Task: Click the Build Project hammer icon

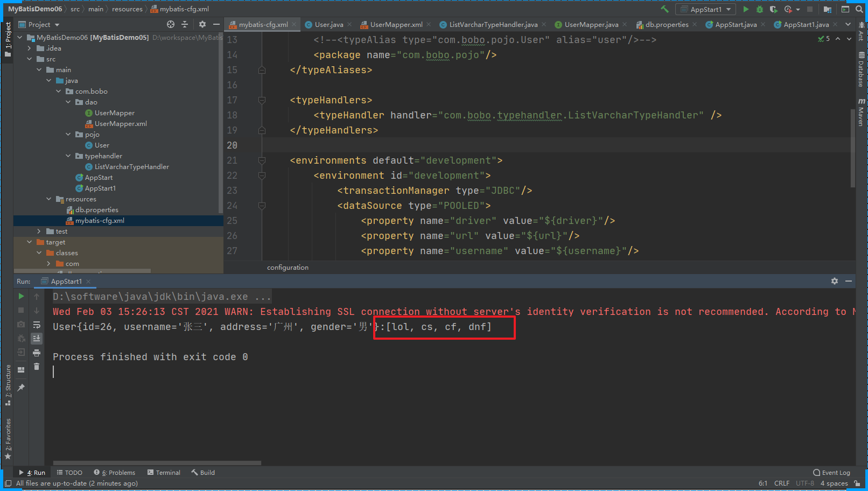Action: pyautogui.click(x=664, y=9)
